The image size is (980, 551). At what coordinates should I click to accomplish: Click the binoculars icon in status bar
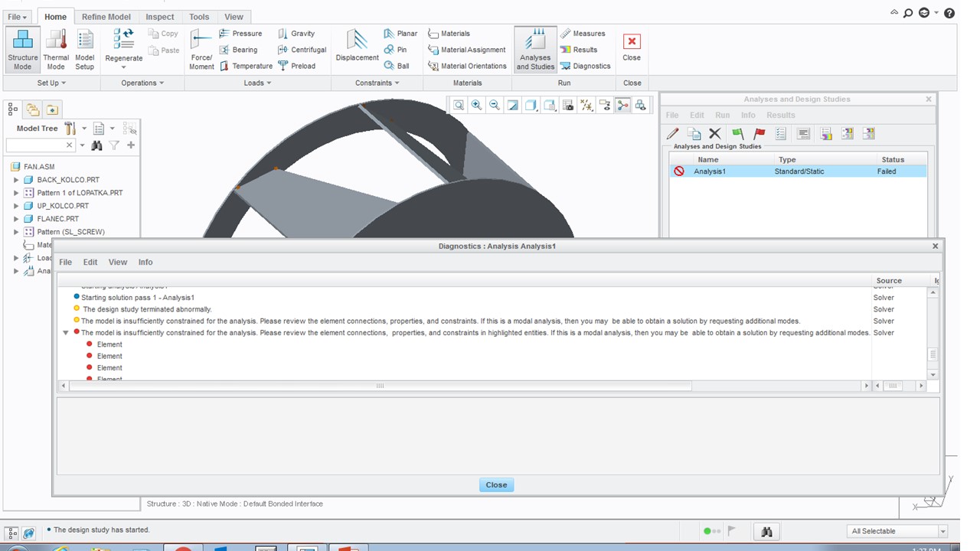tap(766, 531)
